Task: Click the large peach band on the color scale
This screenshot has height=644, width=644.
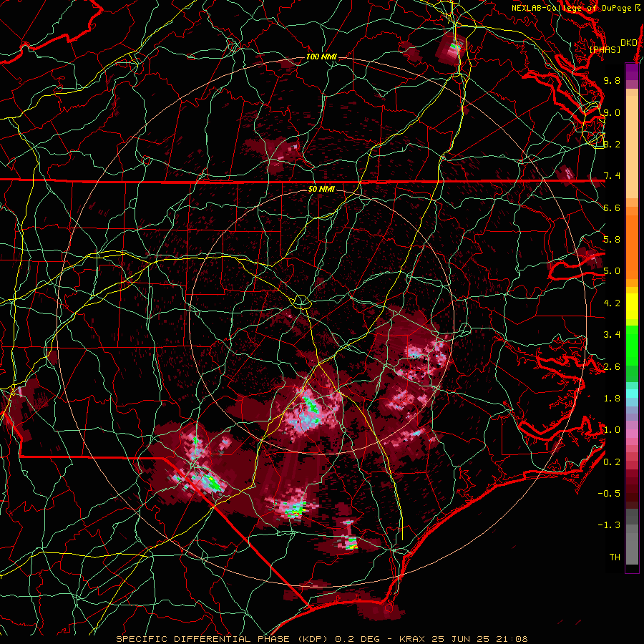Action: click(632, 147)
